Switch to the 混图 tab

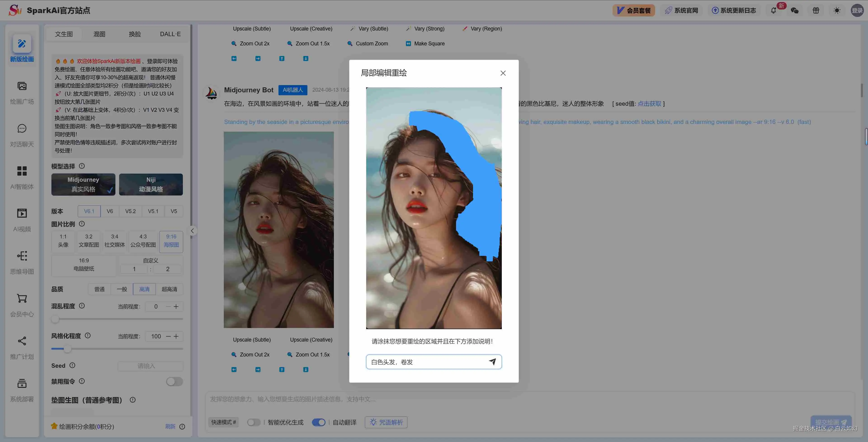99,34
